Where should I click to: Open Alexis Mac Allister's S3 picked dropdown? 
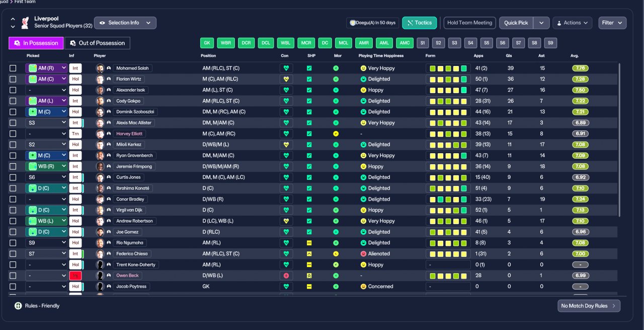[46, 123]
